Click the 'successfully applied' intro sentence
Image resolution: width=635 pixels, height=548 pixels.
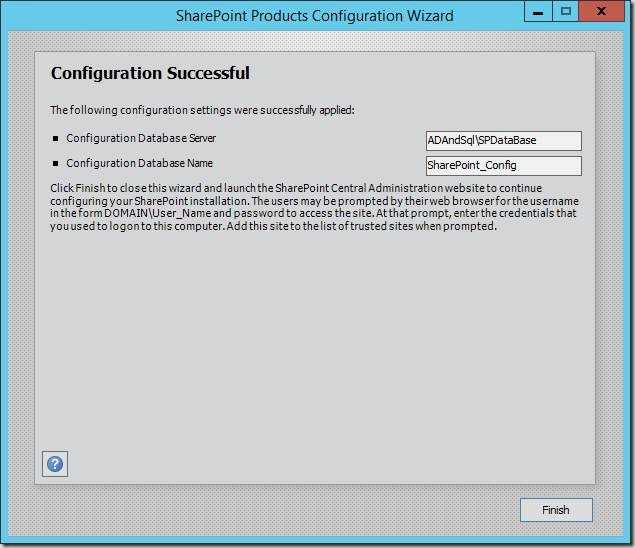200,110
